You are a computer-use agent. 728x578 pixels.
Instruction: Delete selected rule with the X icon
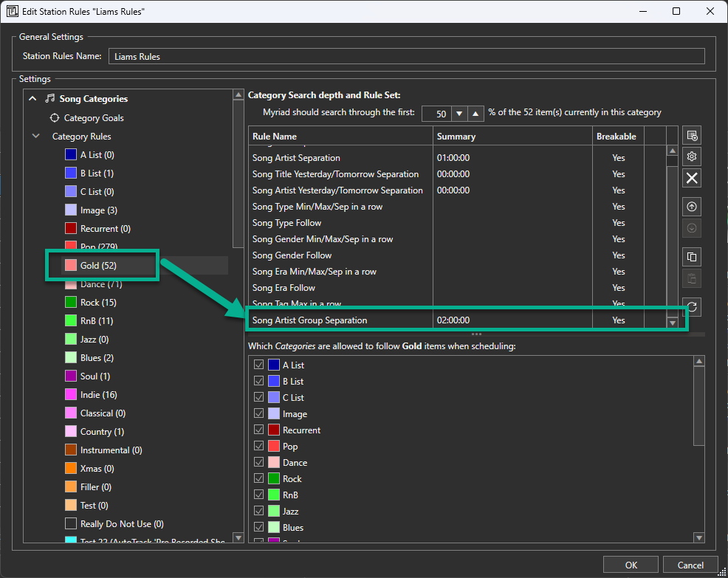pos(692,179)
